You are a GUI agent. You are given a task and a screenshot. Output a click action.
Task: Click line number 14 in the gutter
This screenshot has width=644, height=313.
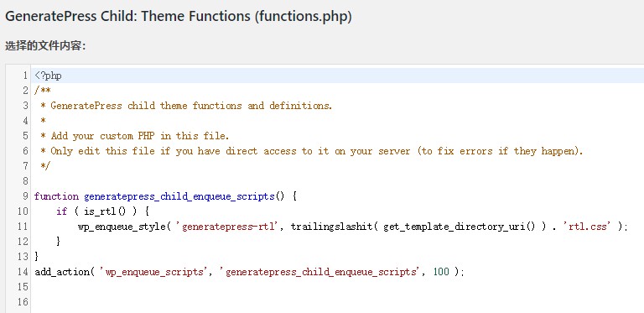tap(23, 272)
